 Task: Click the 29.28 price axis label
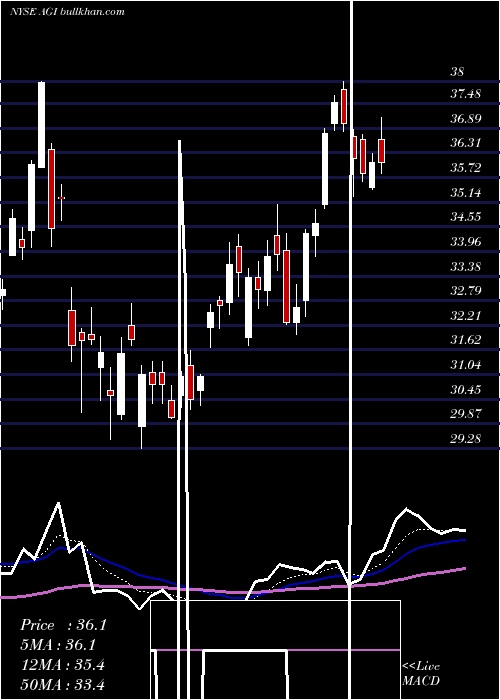click(466, 439)
